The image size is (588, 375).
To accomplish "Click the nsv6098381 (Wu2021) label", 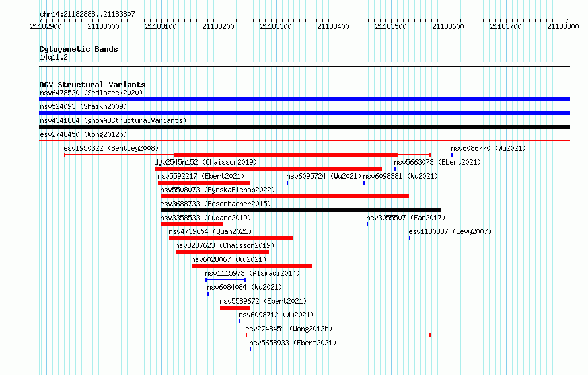I will (400, 176).
